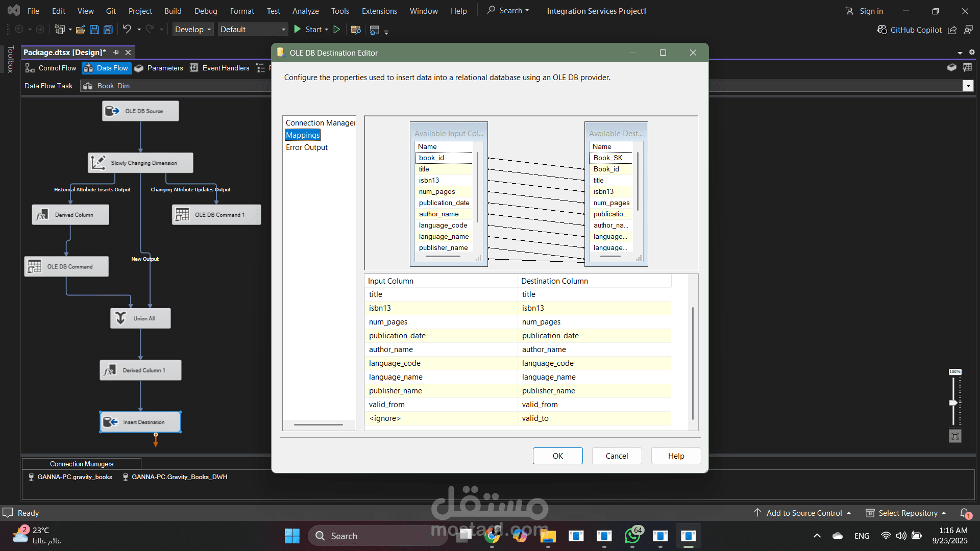Image resolution: width=980 pixels, height=551 pixels.
Task: Select the Union All transformation icon
Action: (x=120, y=318)
